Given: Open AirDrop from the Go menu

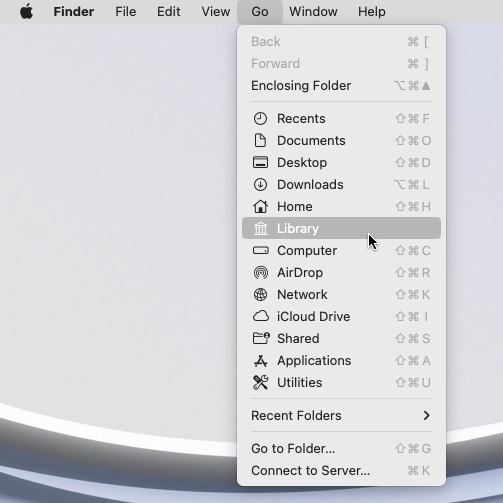Looking at the screenshot, I should (x=341, y=273).
